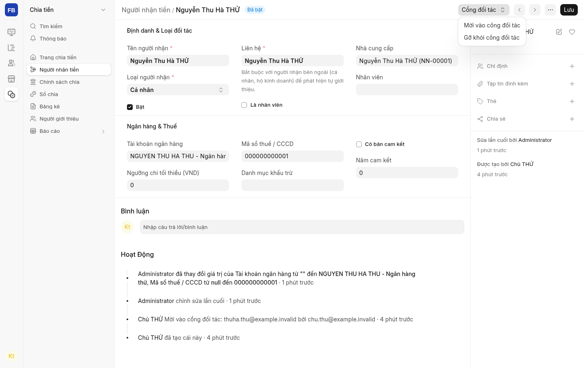Open Tìm kiếm search in sidebar
The height and width of the screenshot is (368, 588).
[x=69, y=26]
